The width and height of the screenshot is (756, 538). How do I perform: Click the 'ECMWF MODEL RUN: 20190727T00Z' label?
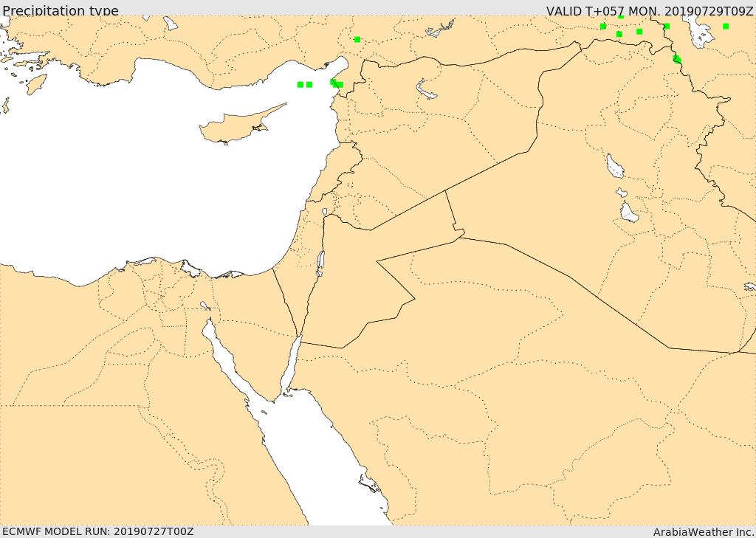(x=98, y=531)
